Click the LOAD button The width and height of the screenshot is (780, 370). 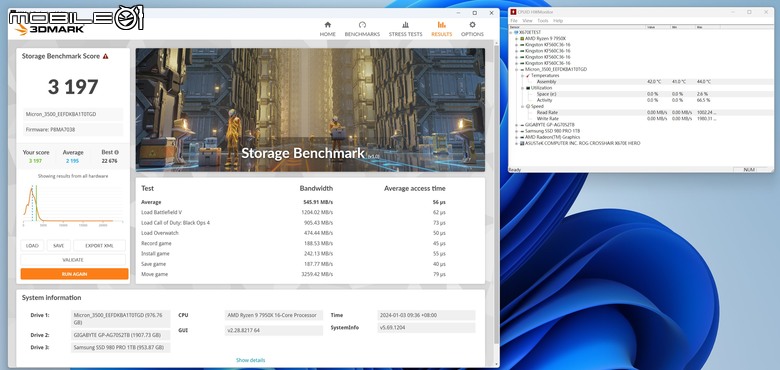tap(32, 246)
